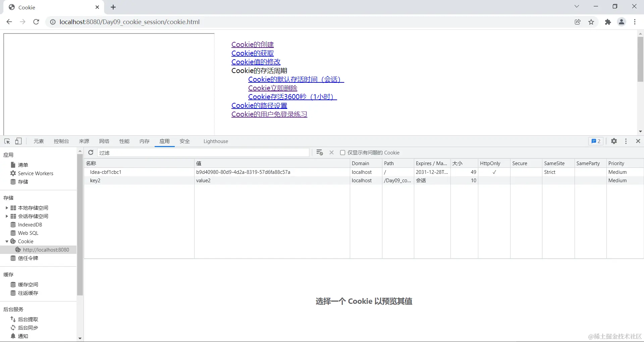Open the Cookie的创建 link
Screen dimensions: 644x342
tap(253, 45)
